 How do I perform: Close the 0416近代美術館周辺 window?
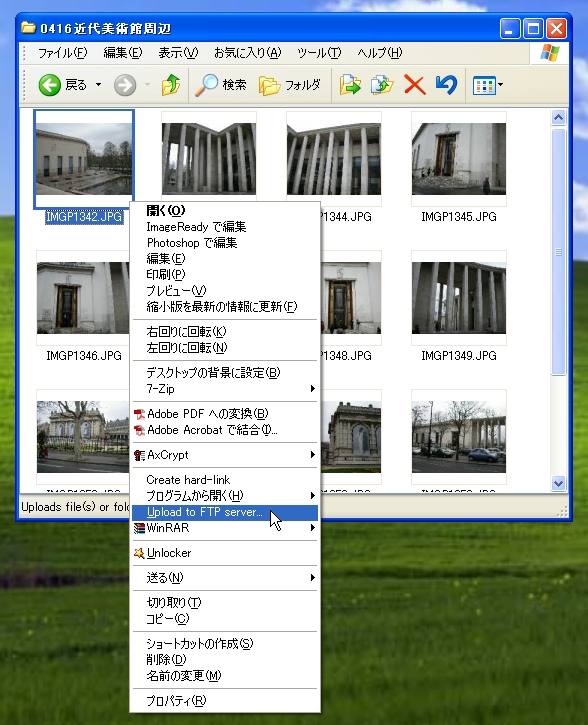557,29
